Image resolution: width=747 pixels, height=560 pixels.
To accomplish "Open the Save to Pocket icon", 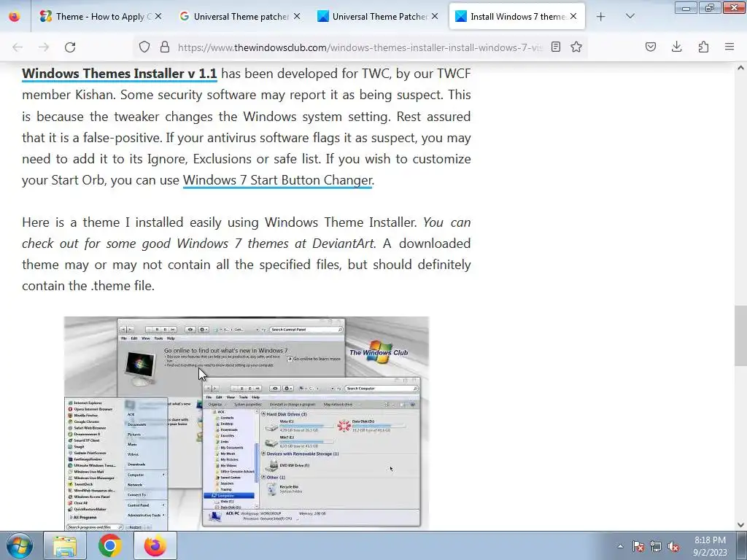I will (x=650, y=47).
